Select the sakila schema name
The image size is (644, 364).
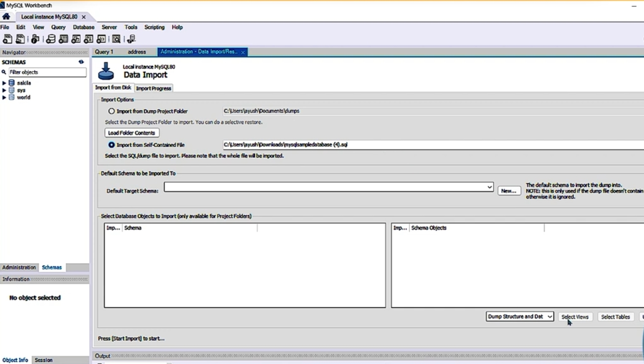(24, 83)
